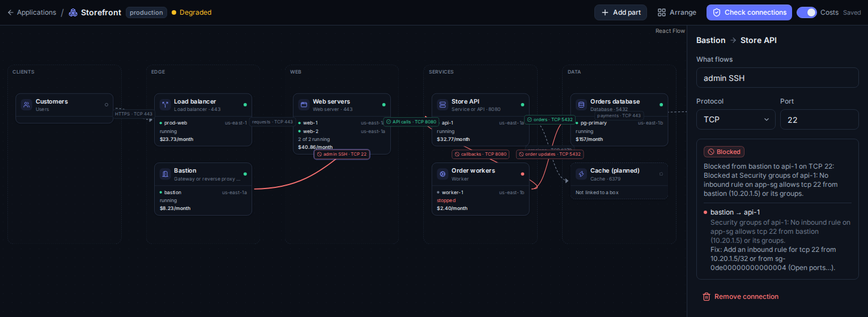Click red status dot on Order workers

(522, 174)
